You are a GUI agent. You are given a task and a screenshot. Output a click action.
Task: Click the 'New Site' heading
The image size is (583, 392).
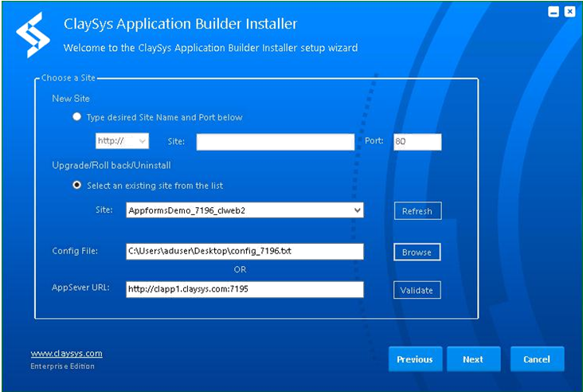coord(71,99)
